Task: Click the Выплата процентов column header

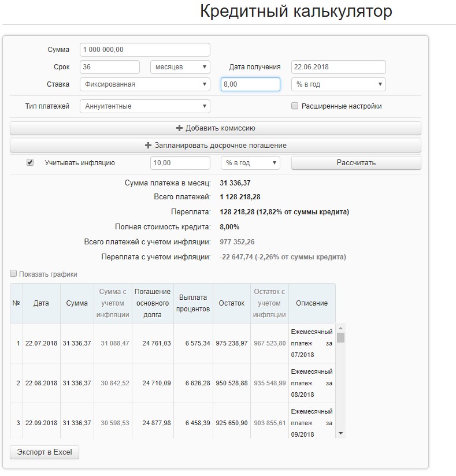Action: [193, 303]
